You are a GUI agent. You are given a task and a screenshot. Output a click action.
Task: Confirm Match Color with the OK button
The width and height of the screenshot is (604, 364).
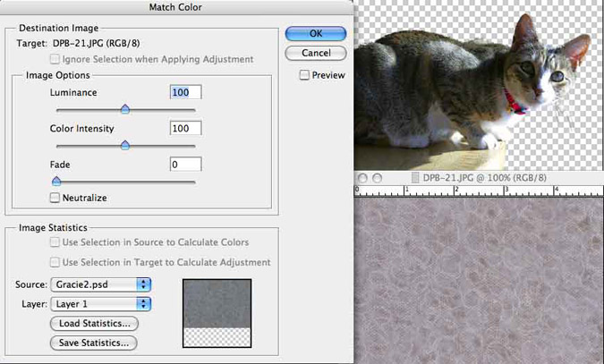316,33
